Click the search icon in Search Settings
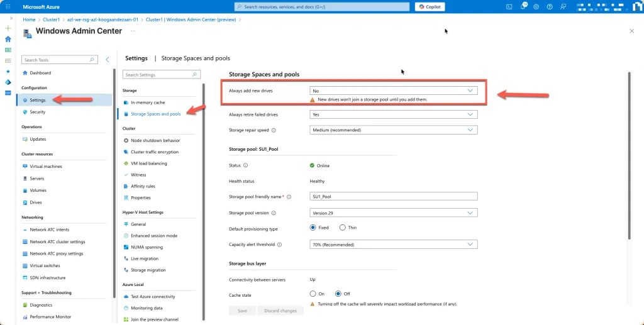Screen dimensions: 644x325 (194, 75)
